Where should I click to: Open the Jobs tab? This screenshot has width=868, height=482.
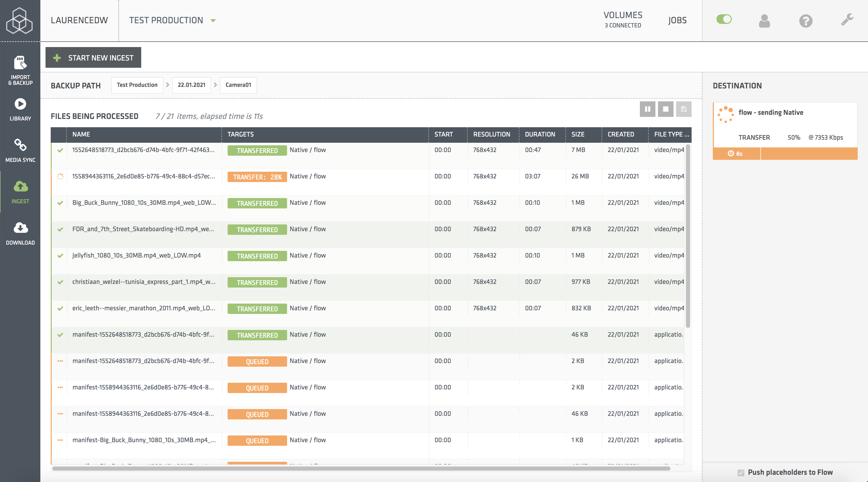[x=677, y=20]
